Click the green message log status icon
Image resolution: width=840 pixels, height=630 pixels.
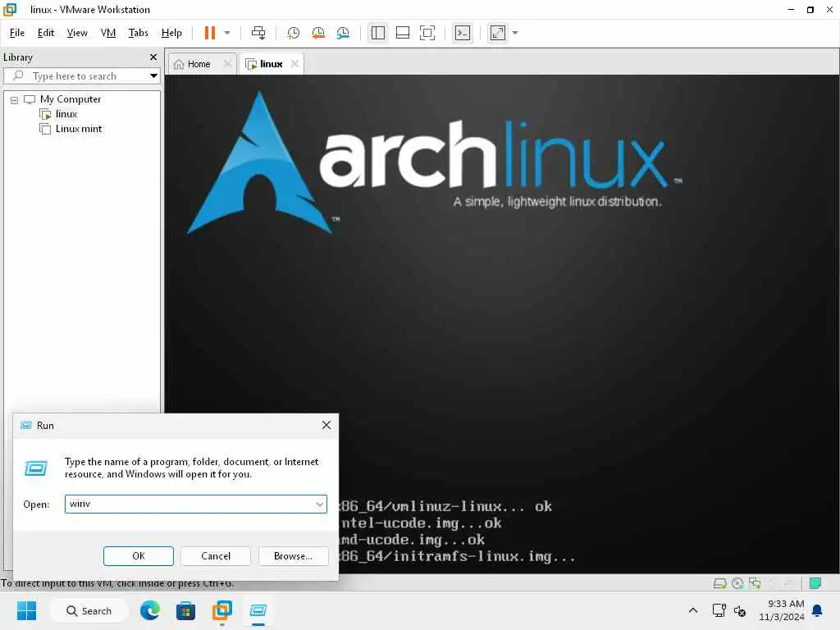(815, 583)
